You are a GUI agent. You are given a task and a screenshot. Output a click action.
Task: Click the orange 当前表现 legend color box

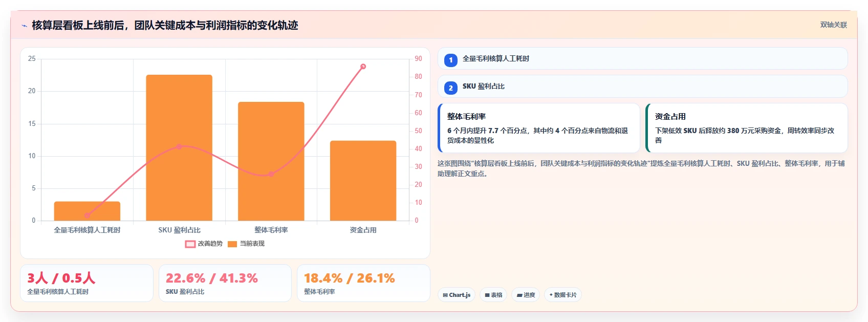(x=232, y=244)
